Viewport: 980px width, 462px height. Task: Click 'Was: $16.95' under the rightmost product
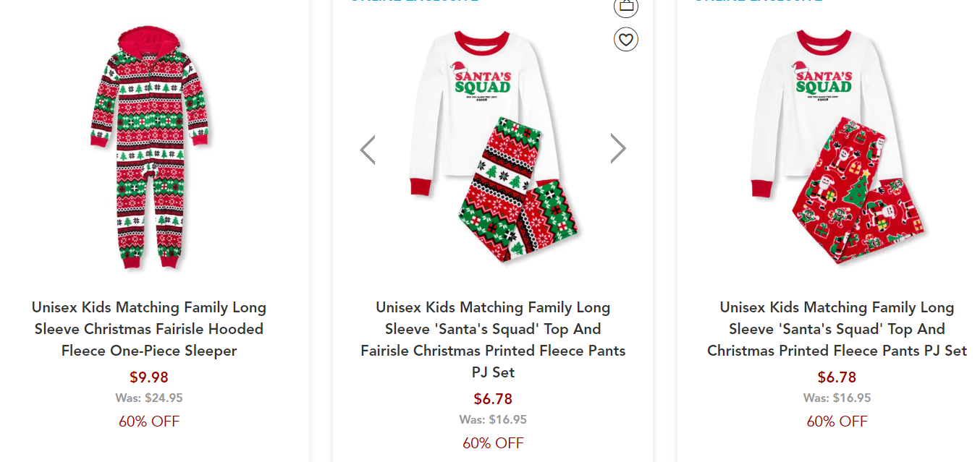click(837, 398)
